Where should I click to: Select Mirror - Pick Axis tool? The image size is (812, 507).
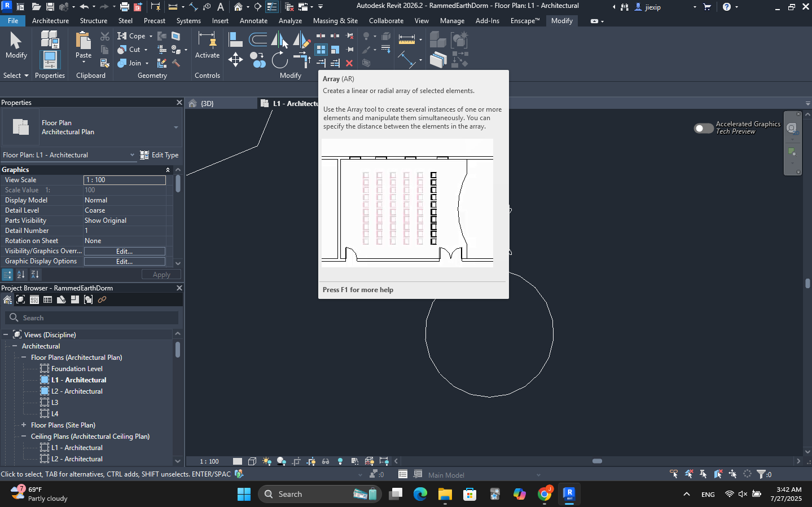pos(279,39)
